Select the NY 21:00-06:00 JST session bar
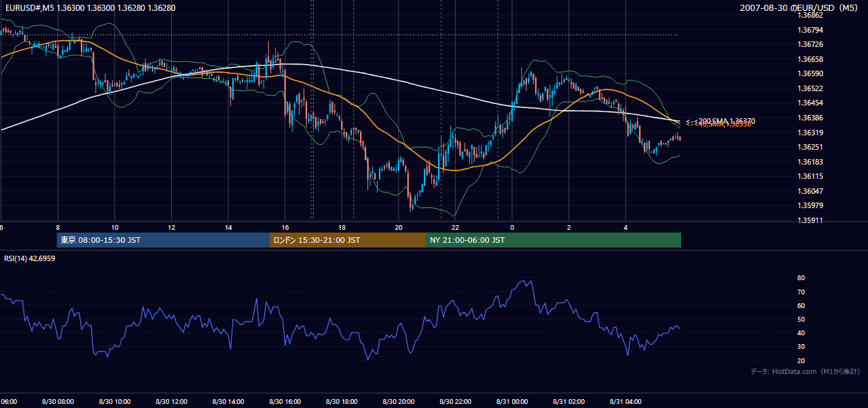868x408 pixels. click(x=554, y=240)
